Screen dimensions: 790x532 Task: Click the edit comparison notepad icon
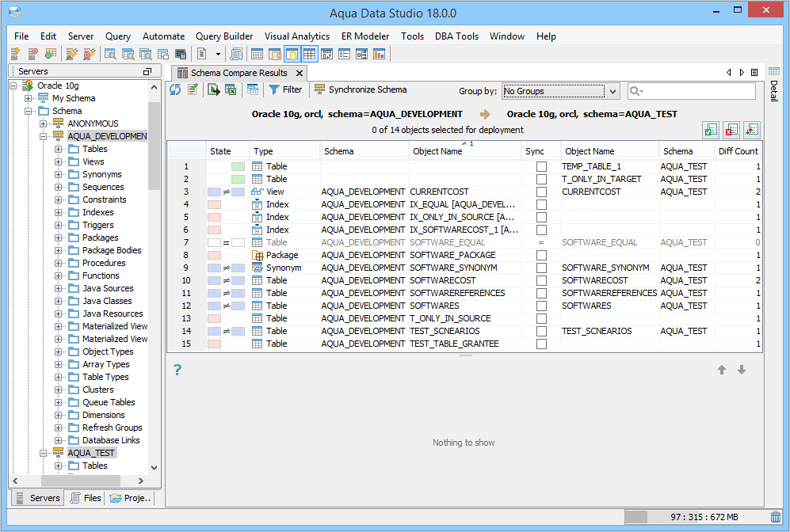pyautogui.click(x=193, y=89)
